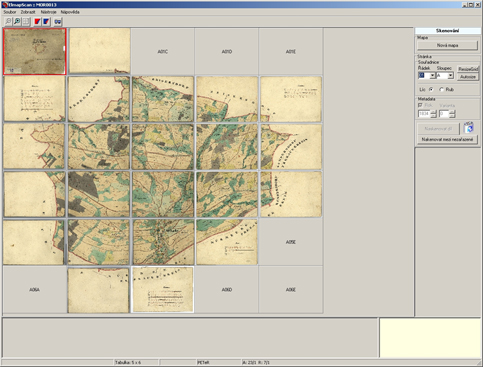Select empty grid cell A05E

pos(291,242)
